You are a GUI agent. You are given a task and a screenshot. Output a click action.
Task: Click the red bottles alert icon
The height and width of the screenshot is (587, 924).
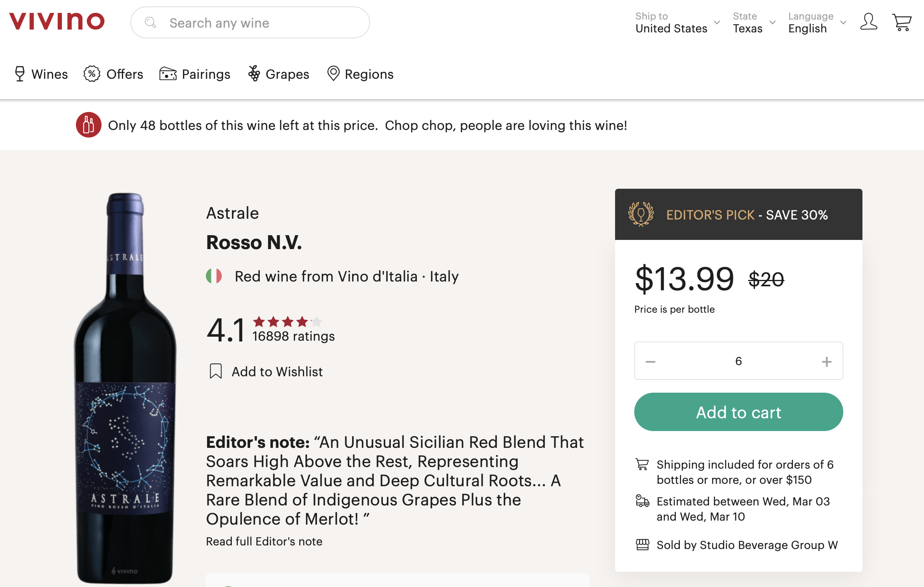[x=88, y=125]
